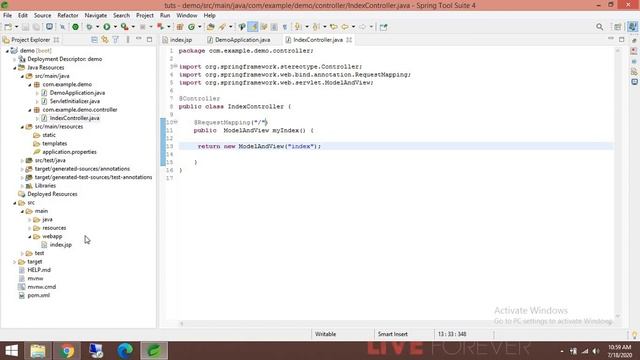Click the Open Perspective icon

(618, 27)
